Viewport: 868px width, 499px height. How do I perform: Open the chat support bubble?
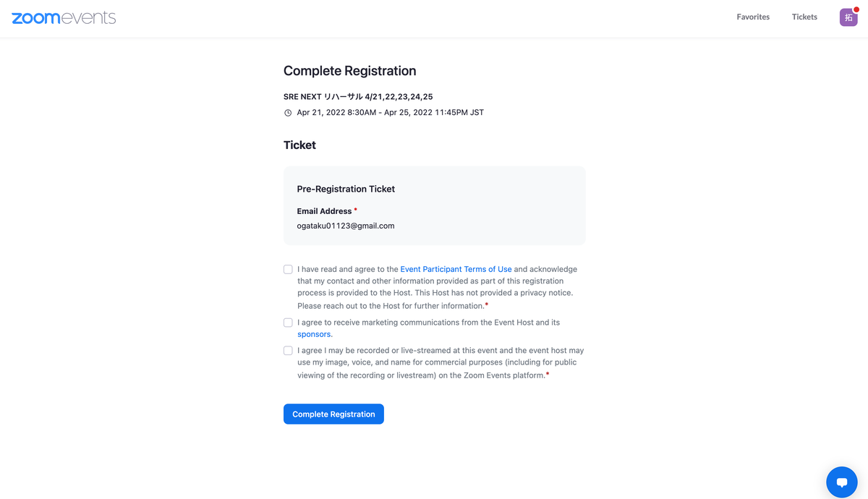click(x=841, y=482)
